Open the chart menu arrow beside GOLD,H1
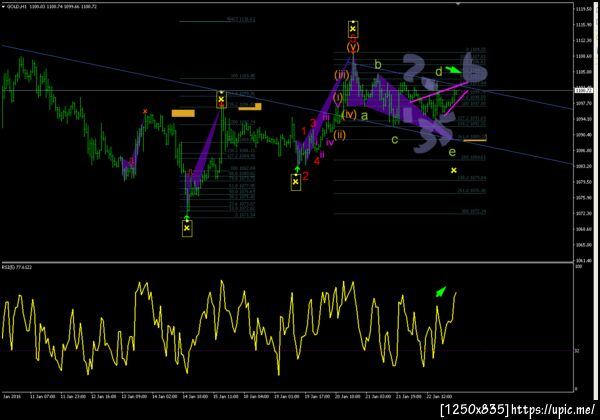Screen dimensions: 600x420 pos(3,7)
